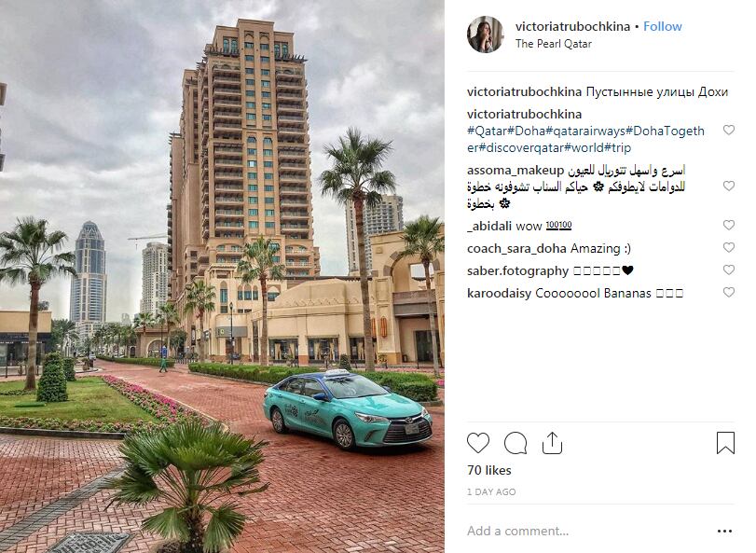Like the hashtags comment by victoriatrubochkina
756x553 pixels.
tap(729, 130)
